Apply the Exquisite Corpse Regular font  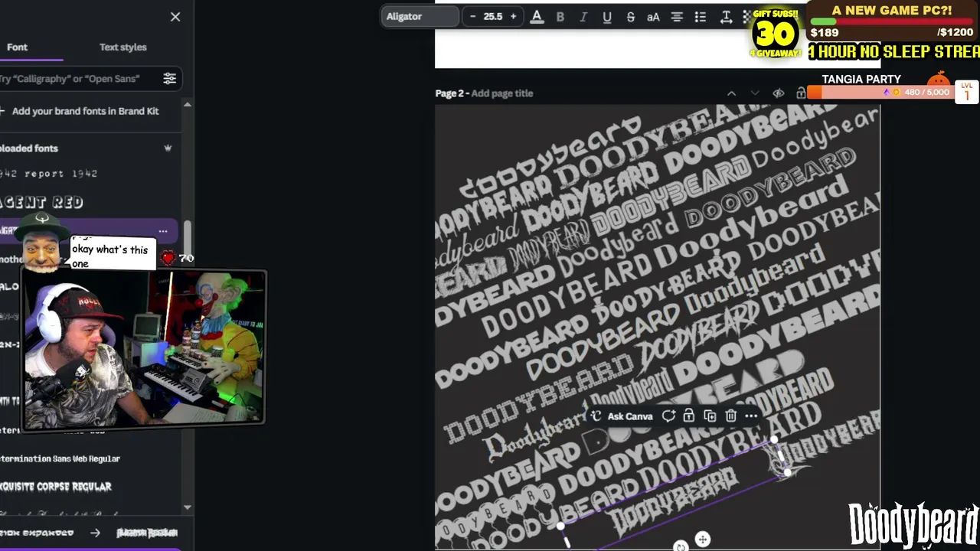click(x=56, y=487)
